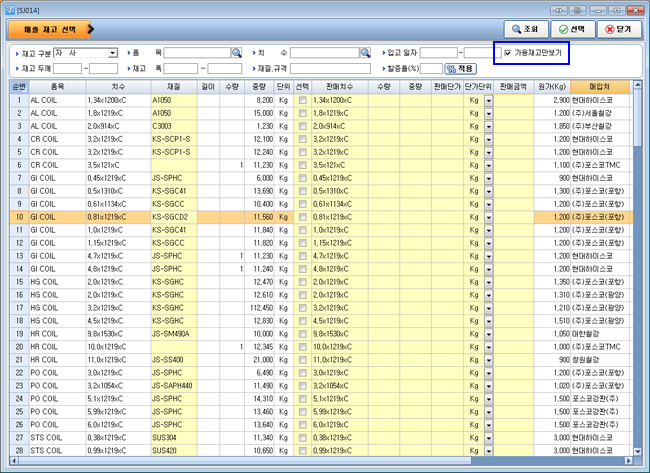This screenshot has height=473, width=650.
Task: Open 단가단위 dropdown in row 28
Action: pos(488,451)
